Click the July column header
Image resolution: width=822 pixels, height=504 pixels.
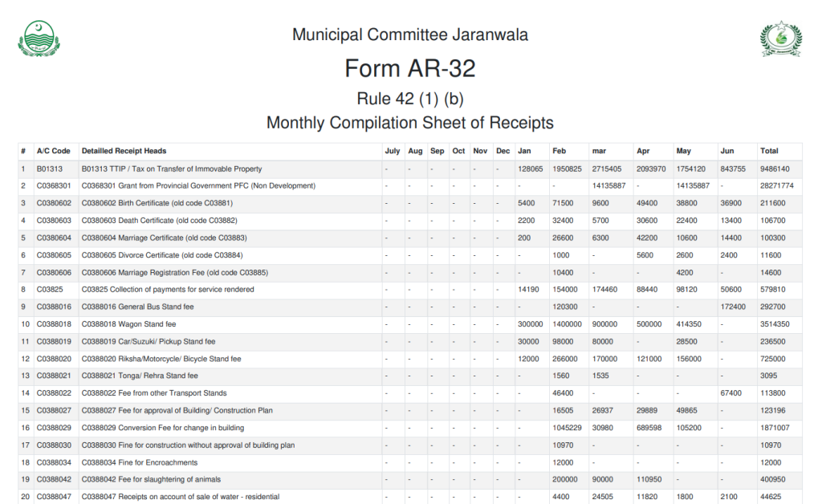pos(393,151)
